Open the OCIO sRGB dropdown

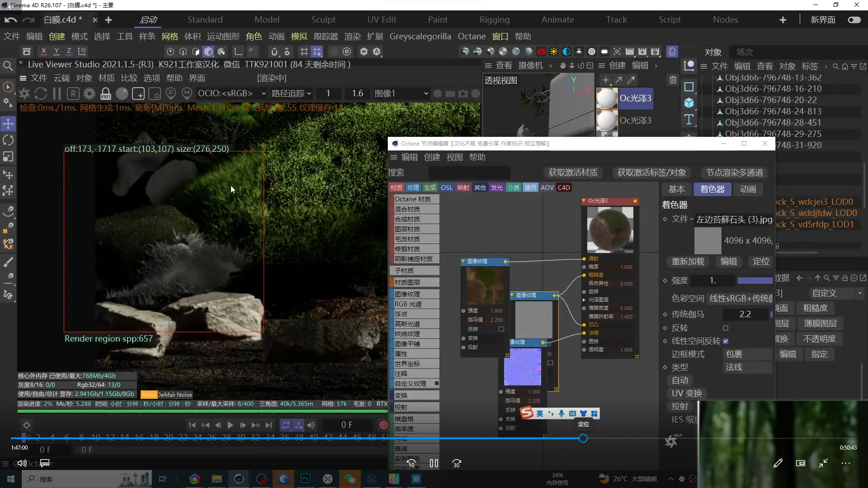[231, 94]
